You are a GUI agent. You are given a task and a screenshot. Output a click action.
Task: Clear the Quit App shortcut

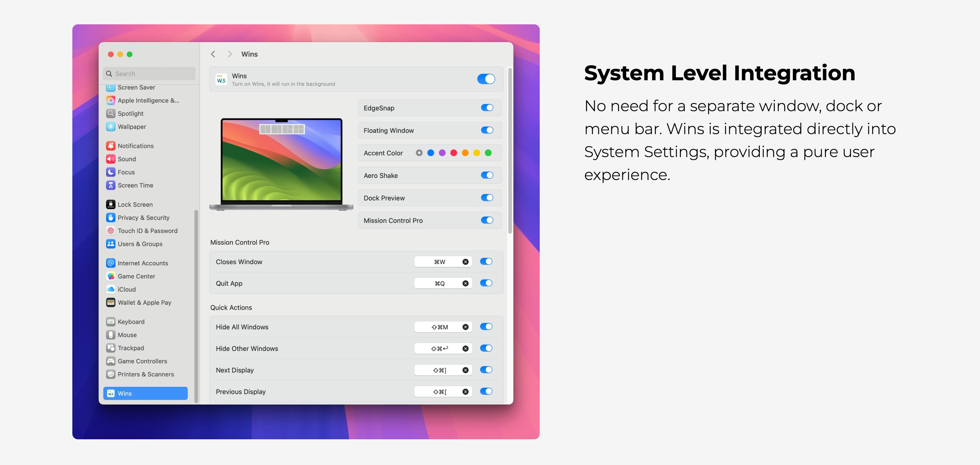click(x=465, y=283)
